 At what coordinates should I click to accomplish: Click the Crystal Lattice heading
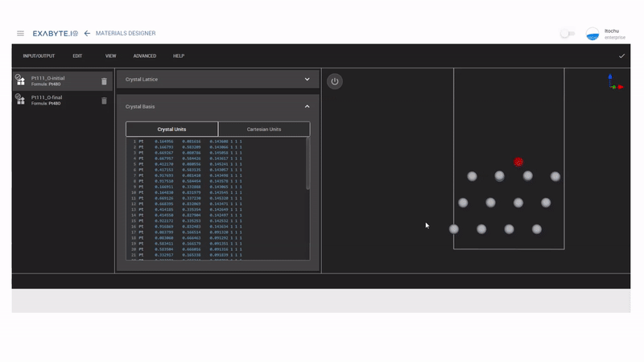142,79
